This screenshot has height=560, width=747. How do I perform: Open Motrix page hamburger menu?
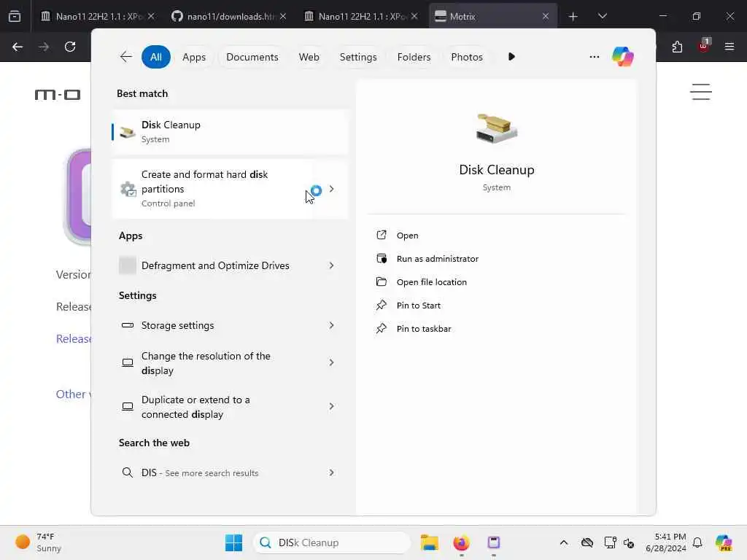coord(701,92)
